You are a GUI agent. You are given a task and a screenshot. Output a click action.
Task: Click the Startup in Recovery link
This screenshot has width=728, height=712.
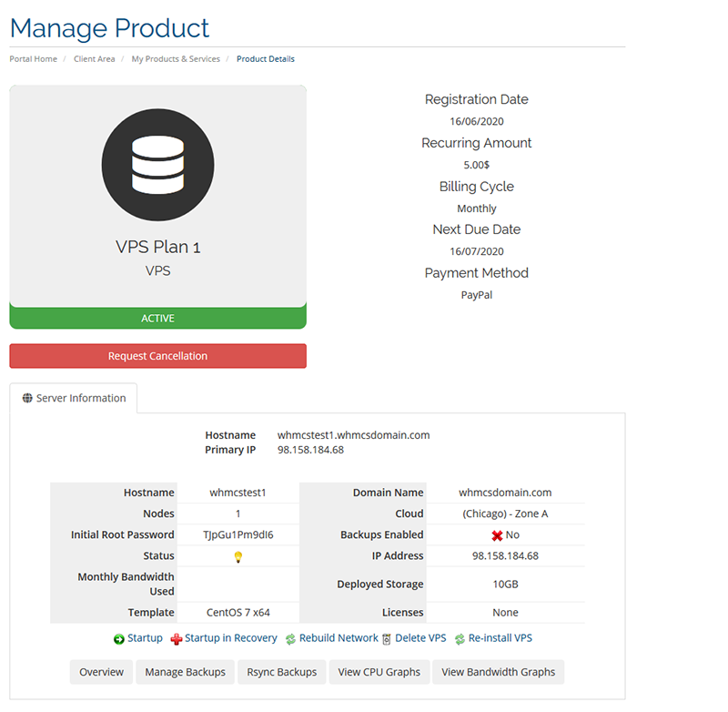coord(231,638)
